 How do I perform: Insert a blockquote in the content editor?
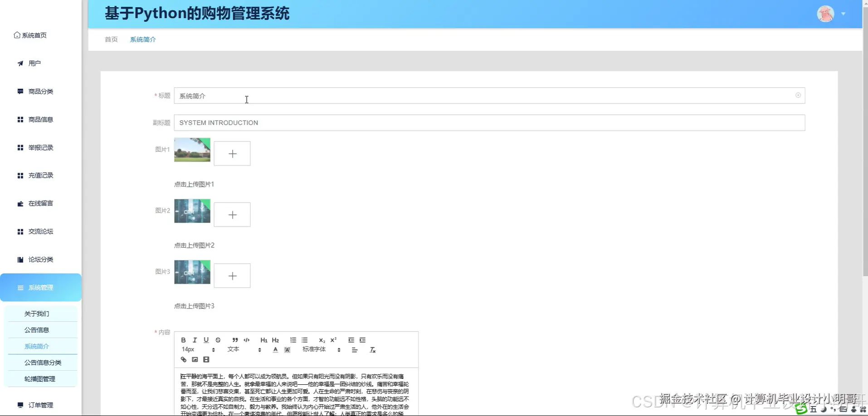234,340
